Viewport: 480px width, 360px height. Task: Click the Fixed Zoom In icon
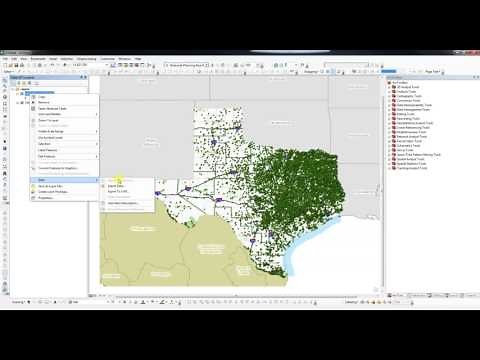[x=5, y=104]
